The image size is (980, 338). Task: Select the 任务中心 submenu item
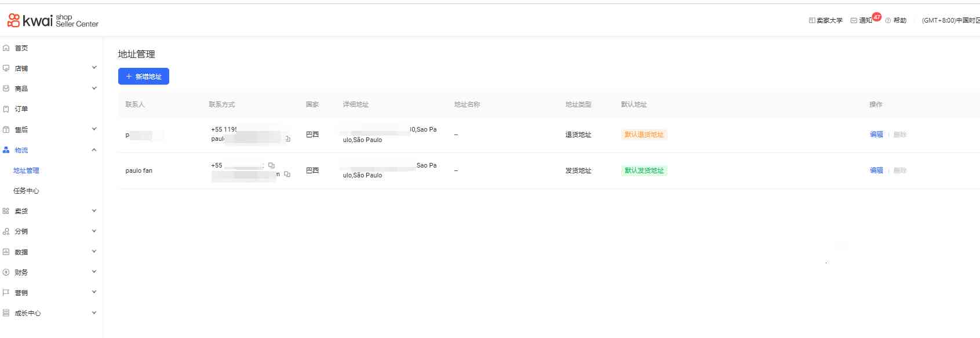click(27, 191)
